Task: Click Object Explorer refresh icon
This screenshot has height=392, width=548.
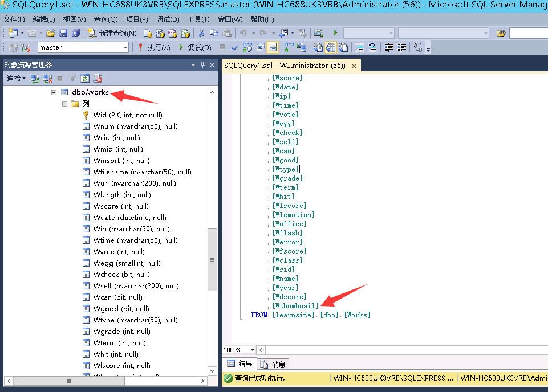Action: pos(85,79)
